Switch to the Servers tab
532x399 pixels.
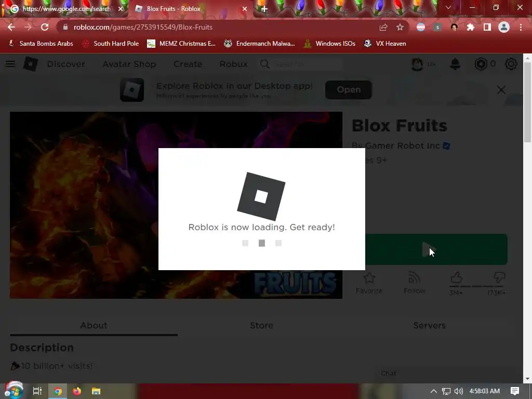[429, 325]
